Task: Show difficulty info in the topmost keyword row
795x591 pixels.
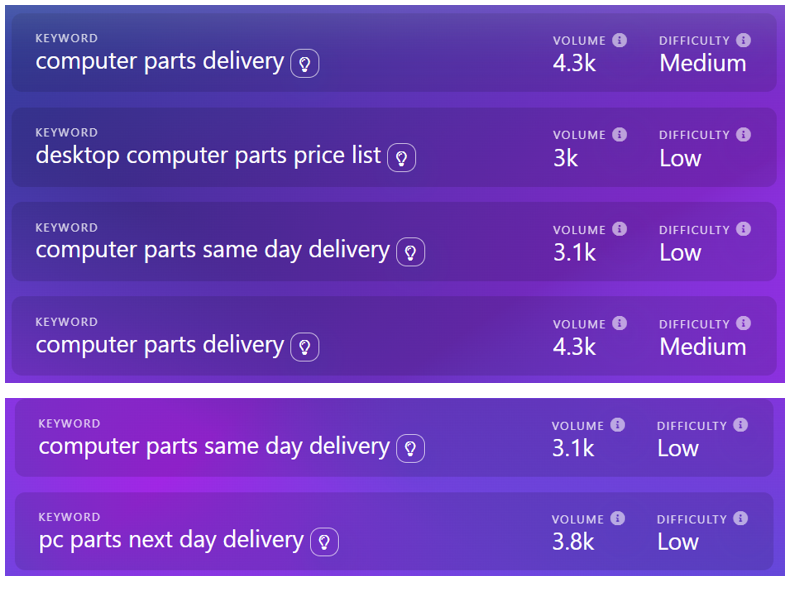Action: tap(743, 41)
